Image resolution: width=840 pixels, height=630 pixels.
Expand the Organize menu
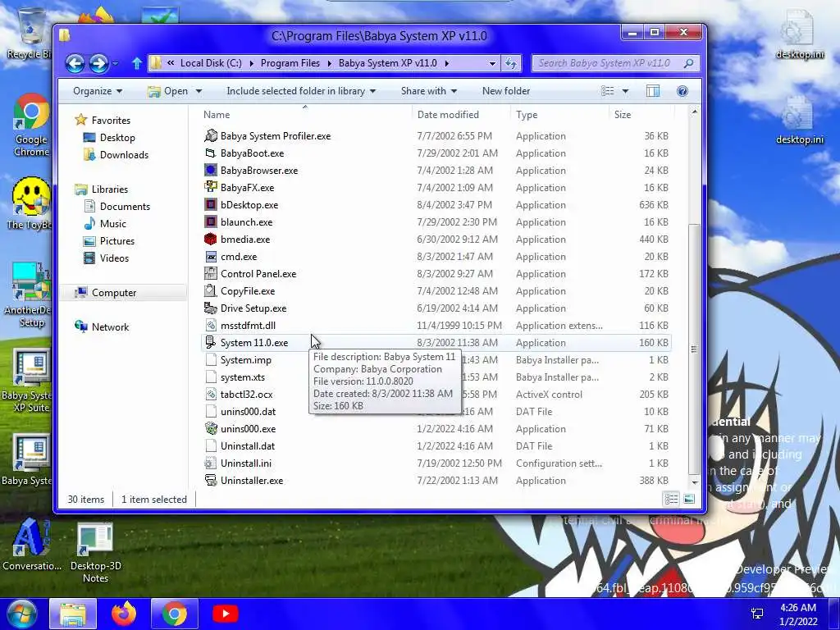pos(98,91)
